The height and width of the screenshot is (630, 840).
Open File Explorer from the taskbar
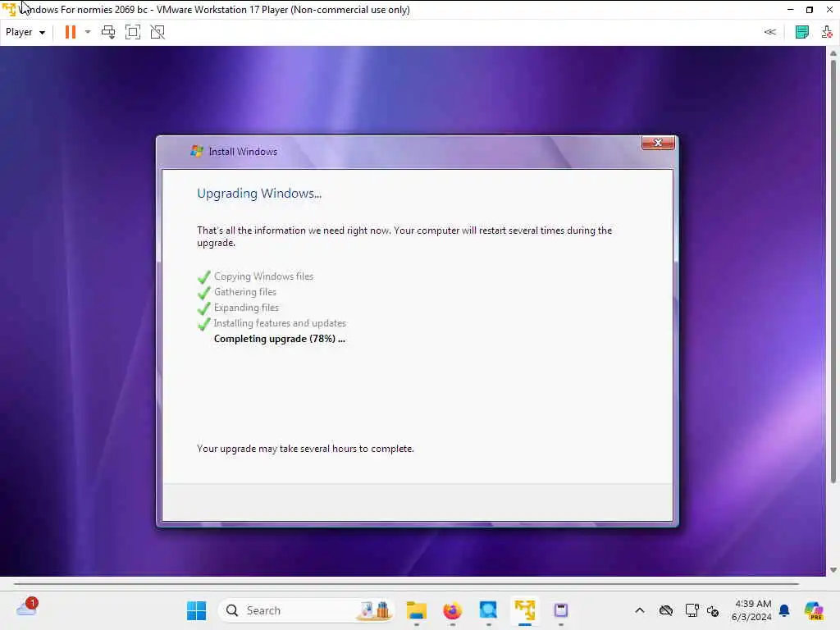416,610
